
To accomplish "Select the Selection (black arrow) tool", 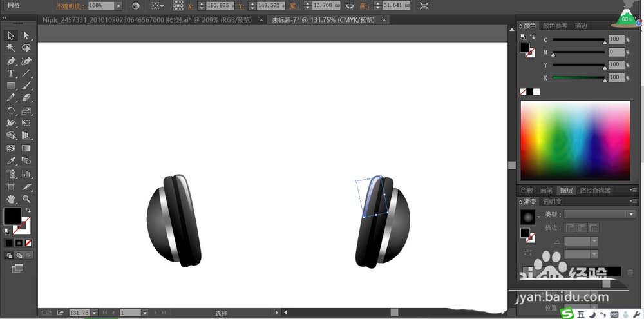I will [x=11, y=35].
